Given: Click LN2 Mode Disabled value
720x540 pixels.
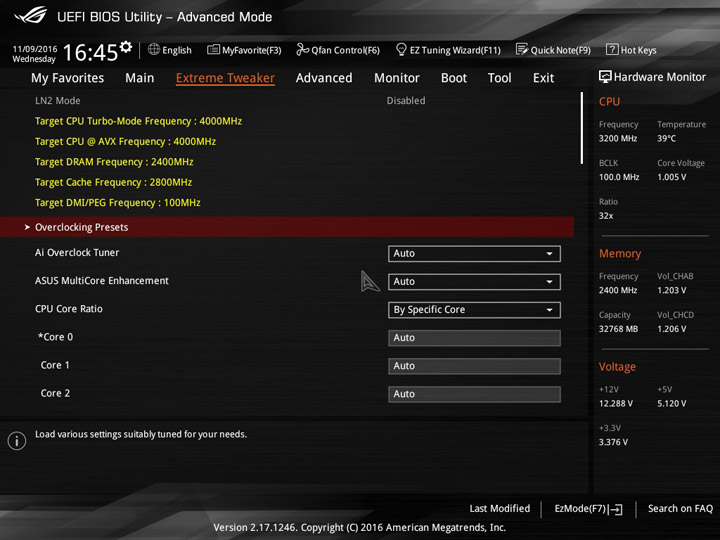Looking at the screenshot, I should (x=406, y=101).
